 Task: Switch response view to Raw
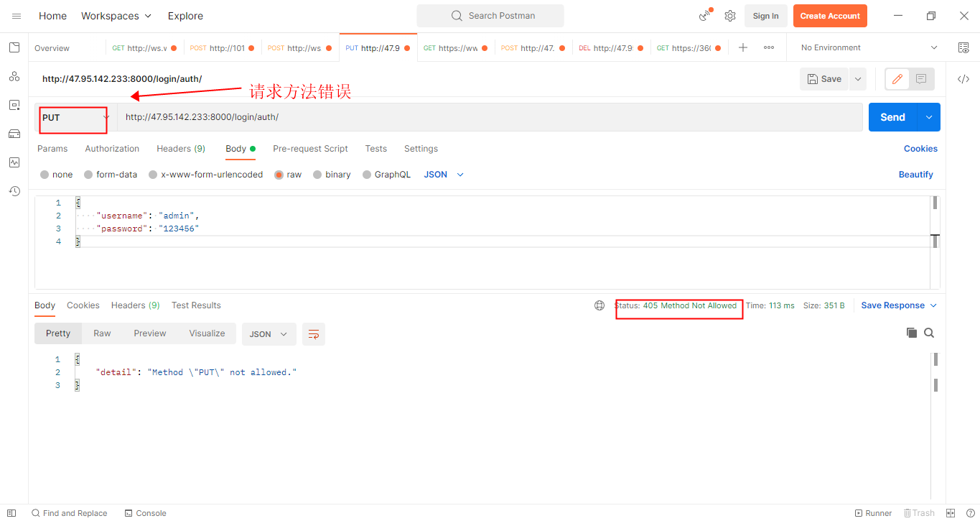(x=102, y=333)
